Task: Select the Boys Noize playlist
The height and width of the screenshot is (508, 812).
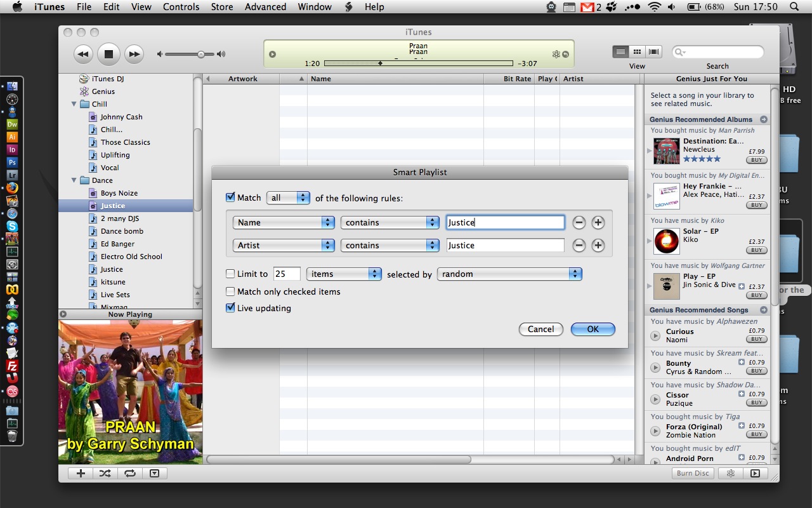Action: [x=119, y=193]
